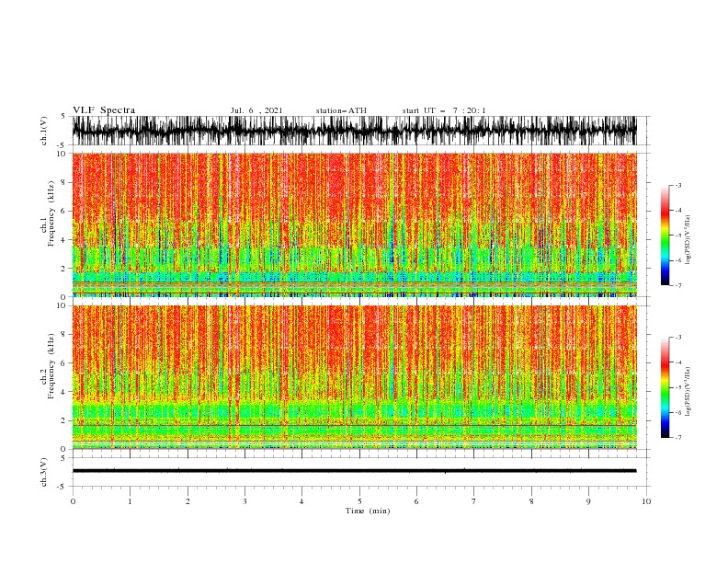Select the "Time (min)" axis title
This screenshot has width=728, height=563.
coord(368,511)
